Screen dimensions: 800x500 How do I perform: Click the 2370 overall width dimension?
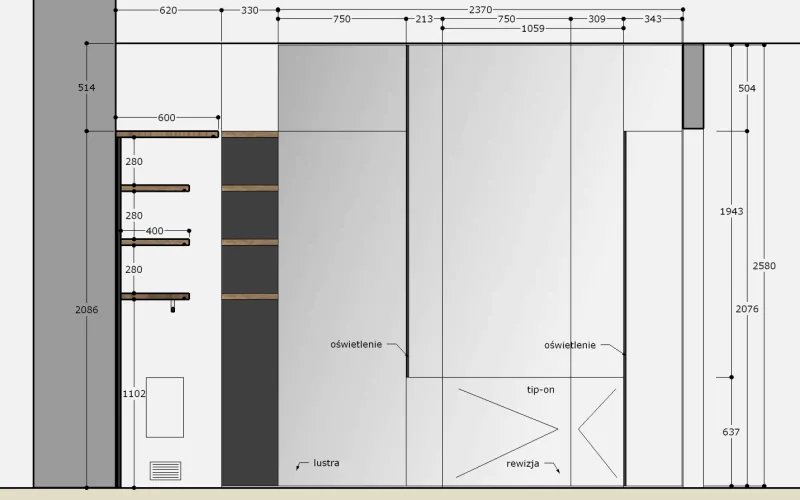click(x=480, y=10)
